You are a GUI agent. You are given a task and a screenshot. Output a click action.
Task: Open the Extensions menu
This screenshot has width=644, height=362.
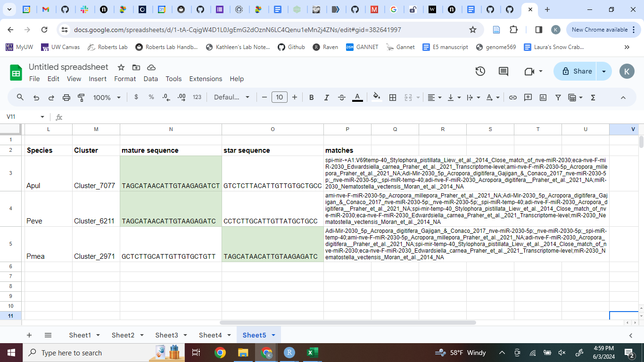tap(206, 79)
